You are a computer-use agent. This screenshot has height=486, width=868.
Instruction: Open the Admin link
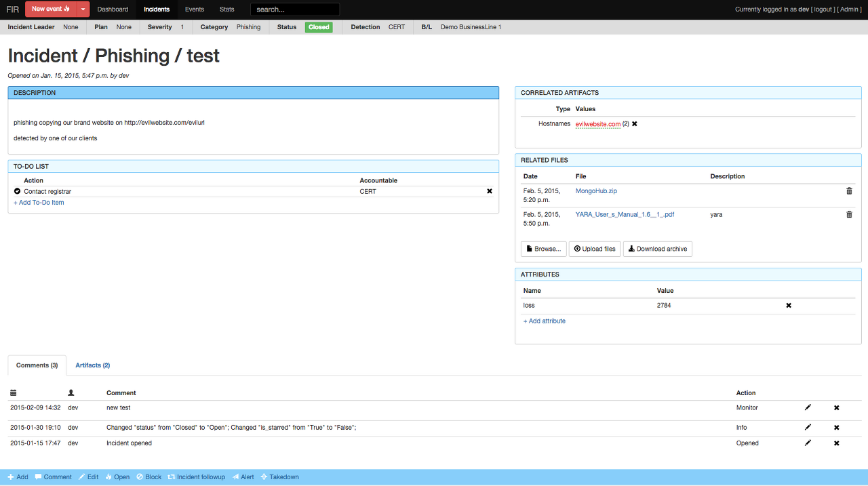click(850, 9)
